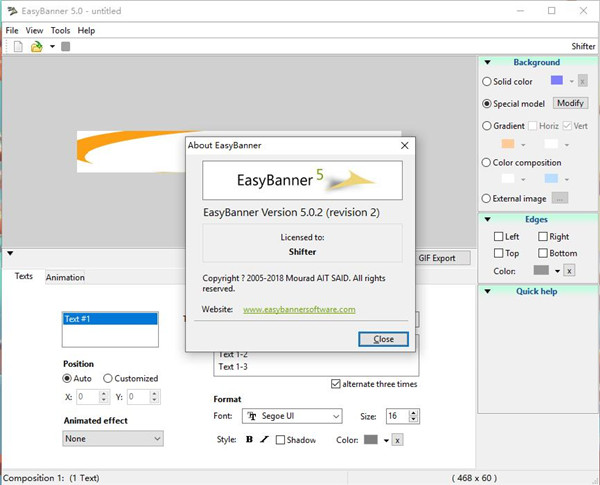The height and width of the screenshot is (485, 600).
Task: Select Auto position radio button
Action: click(x=67, y=379)
